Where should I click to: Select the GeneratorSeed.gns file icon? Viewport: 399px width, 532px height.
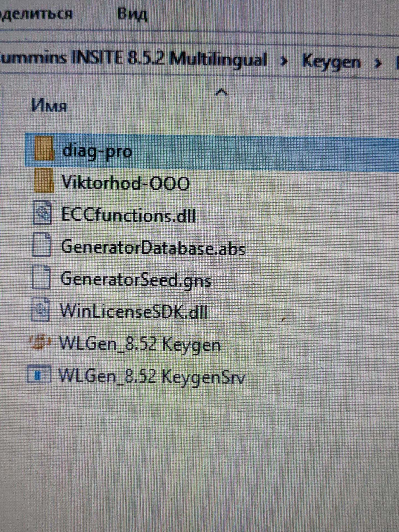coord(41,277)
